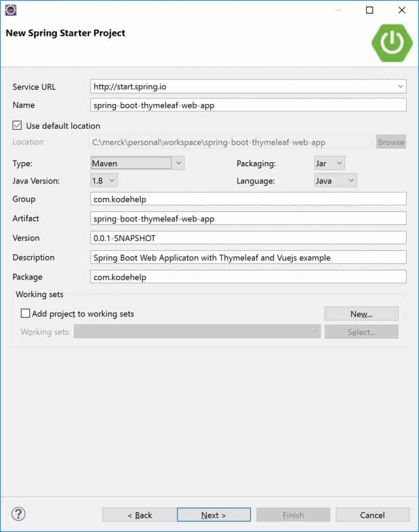Open the Working sets dropdown
Image resolution: width=419 pixels, height=532 pixels.
pos(315,331)
